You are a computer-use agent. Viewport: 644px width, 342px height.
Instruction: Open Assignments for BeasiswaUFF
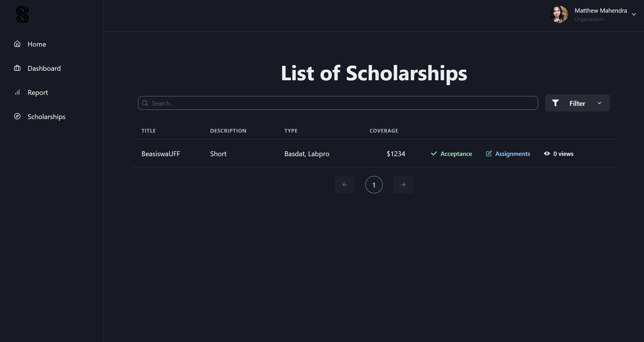click(512, 154)
